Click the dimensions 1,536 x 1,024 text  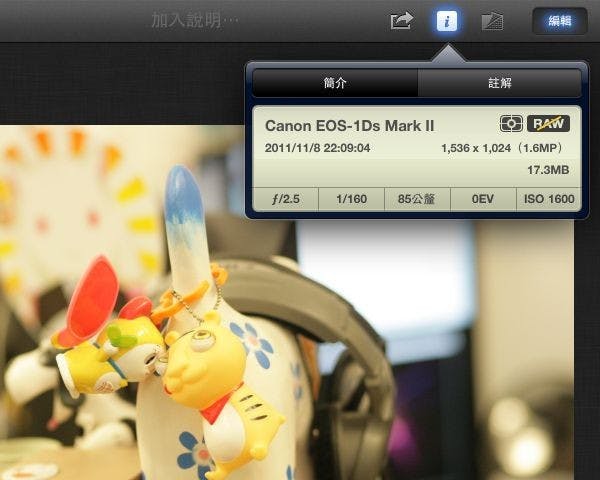(476, 148)
